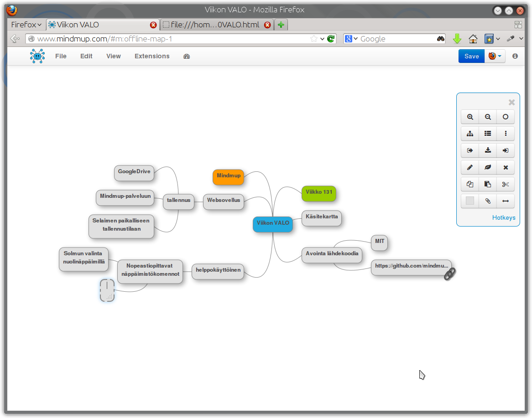This screenshot has height=418, width=532.
Task: Expand the dropper tool dropdown arrow
Action: 521,39
